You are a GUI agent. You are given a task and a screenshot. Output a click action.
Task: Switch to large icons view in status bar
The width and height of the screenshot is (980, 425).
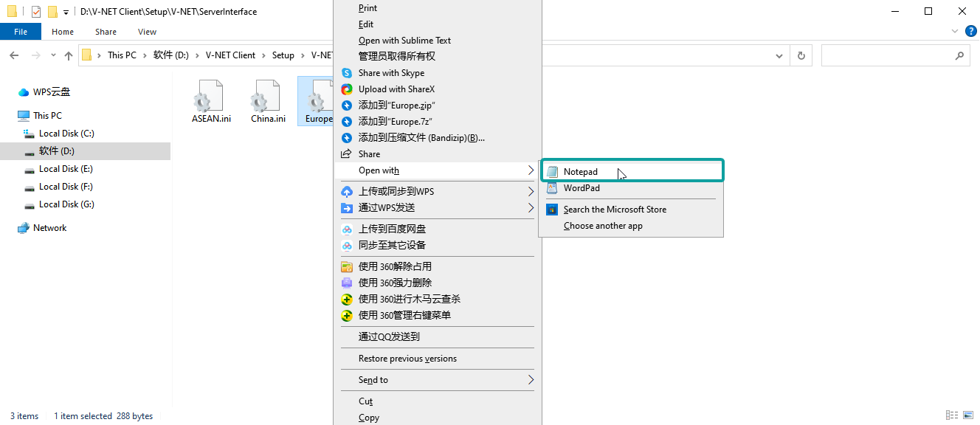pos(968,416)
